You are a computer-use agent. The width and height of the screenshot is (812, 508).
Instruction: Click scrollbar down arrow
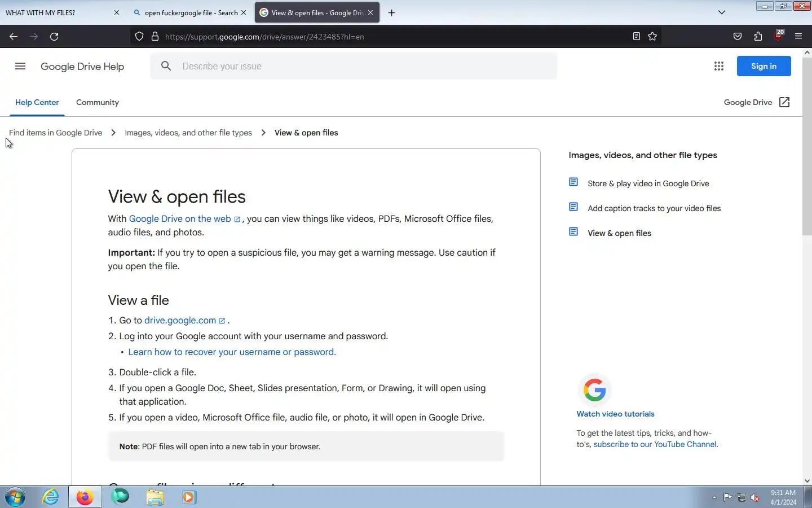[807, 481]
